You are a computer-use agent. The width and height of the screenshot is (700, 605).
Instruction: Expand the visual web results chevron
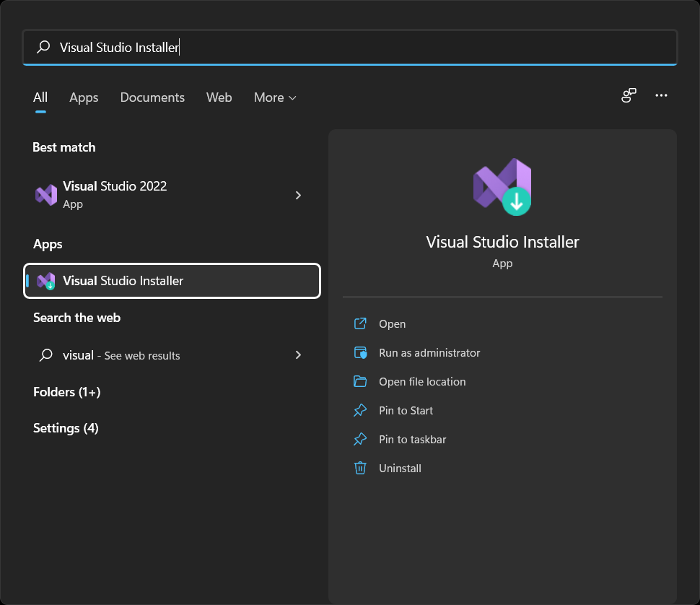point(298,355)
